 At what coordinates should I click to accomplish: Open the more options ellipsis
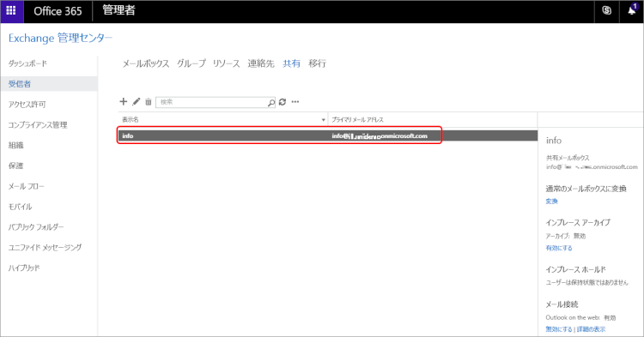pyautogui.click(x=295, y=102)
